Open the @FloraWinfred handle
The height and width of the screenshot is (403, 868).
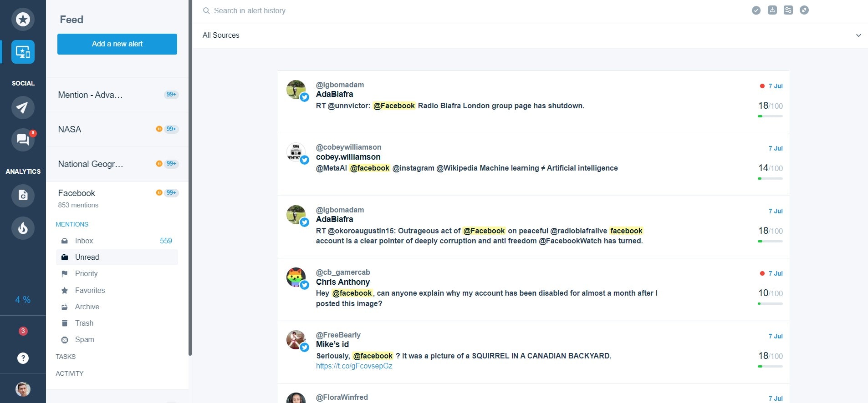point(342,397)
